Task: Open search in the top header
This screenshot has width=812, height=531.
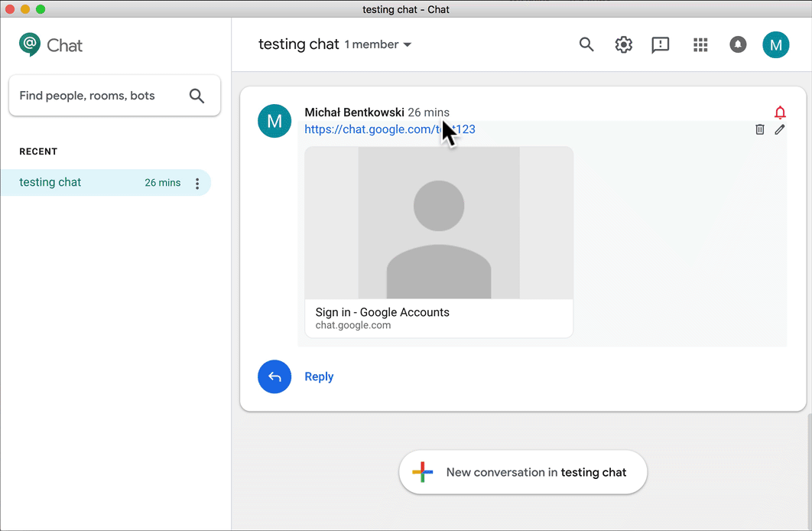Action: click(586, 44)
